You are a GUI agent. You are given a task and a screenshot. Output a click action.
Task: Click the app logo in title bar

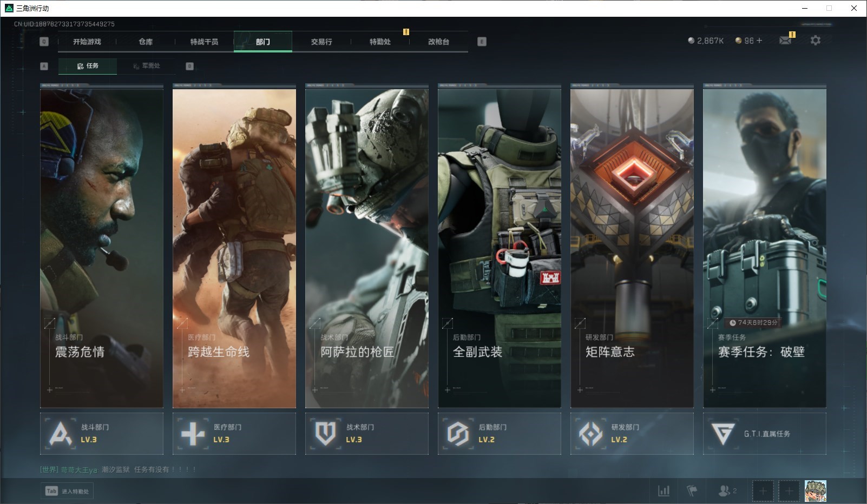click(x=9, y=8)
